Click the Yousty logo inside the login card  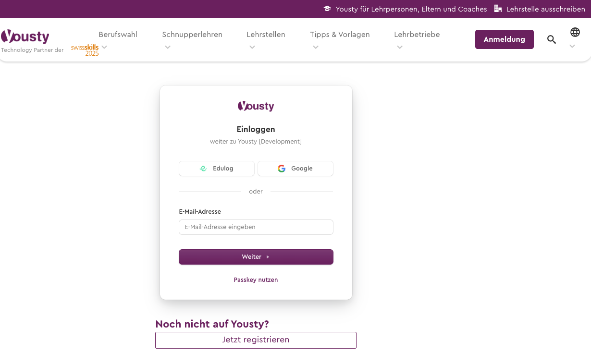click(x=256, y=106)
